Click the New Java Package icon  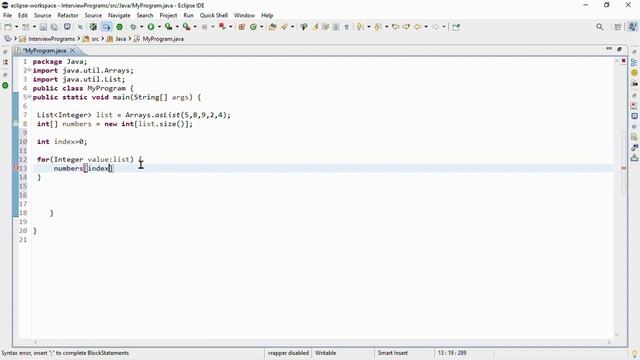pos(242,27)
